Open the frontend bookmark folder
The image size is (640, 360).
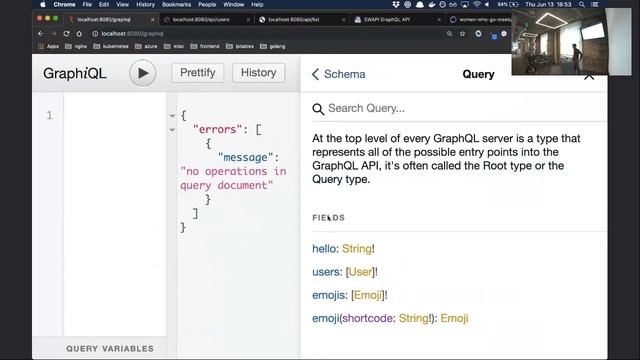[x=205, y=47]
